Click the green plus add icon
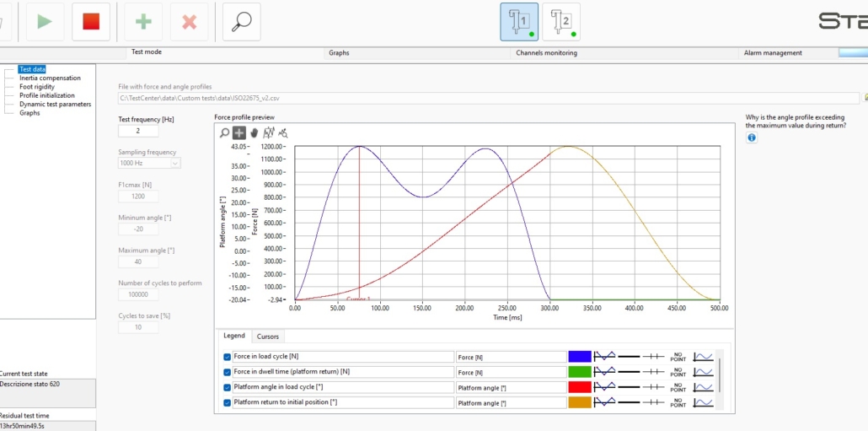This screenshot has width=868, height=431. (x=143, y=22)
